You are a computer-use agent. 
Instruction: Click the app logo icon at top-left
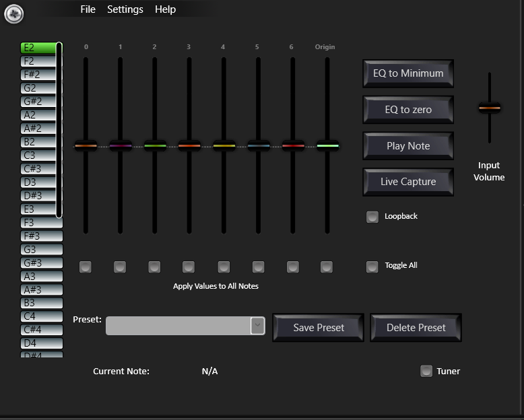tap(13, 13)
